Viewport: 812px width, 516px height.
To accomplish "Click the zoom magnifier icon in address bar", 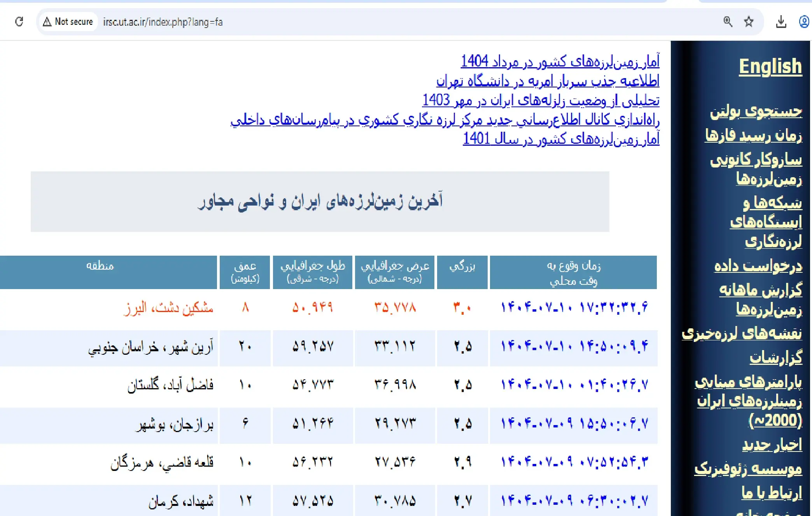I will (x=728, y=22).
